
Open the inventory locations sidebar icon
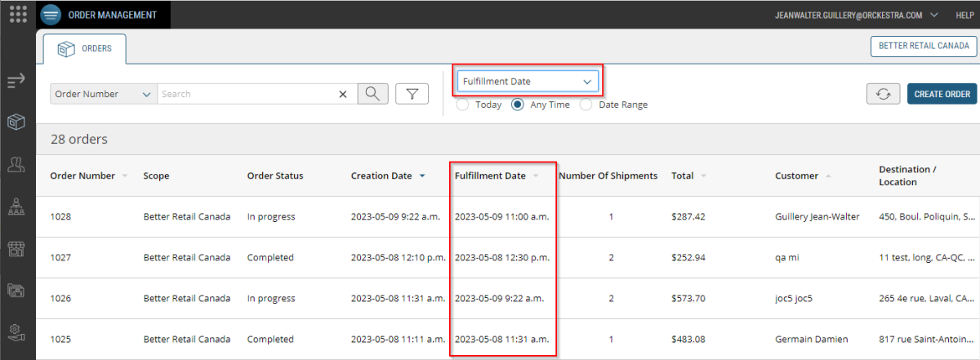click(x=16, y=290)
